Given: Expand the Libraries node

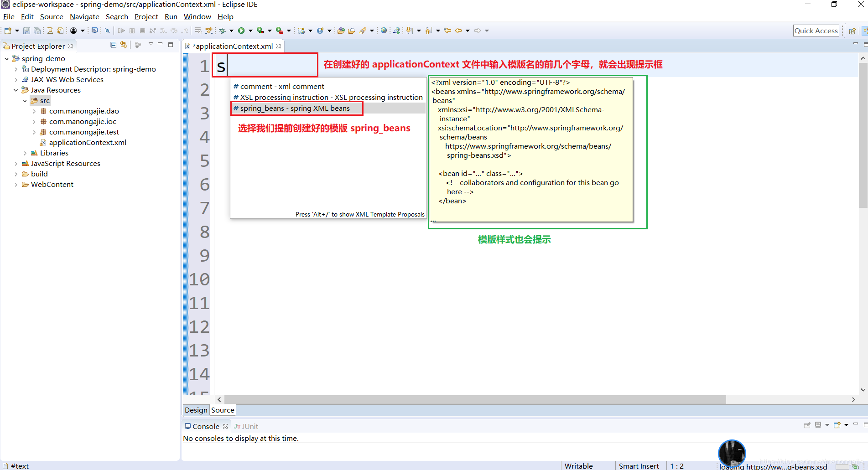Looking at the screenshot, I should point(25,153).
